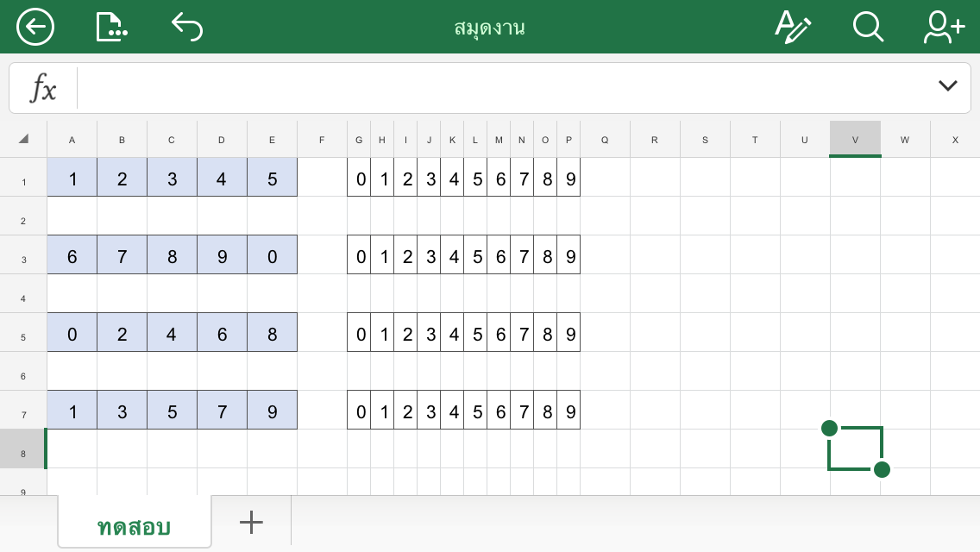Switch to the ทดสอบ sheet tab
Image resolution: width=980 pixels, height=552 pixels.
(x=134, y=525)
